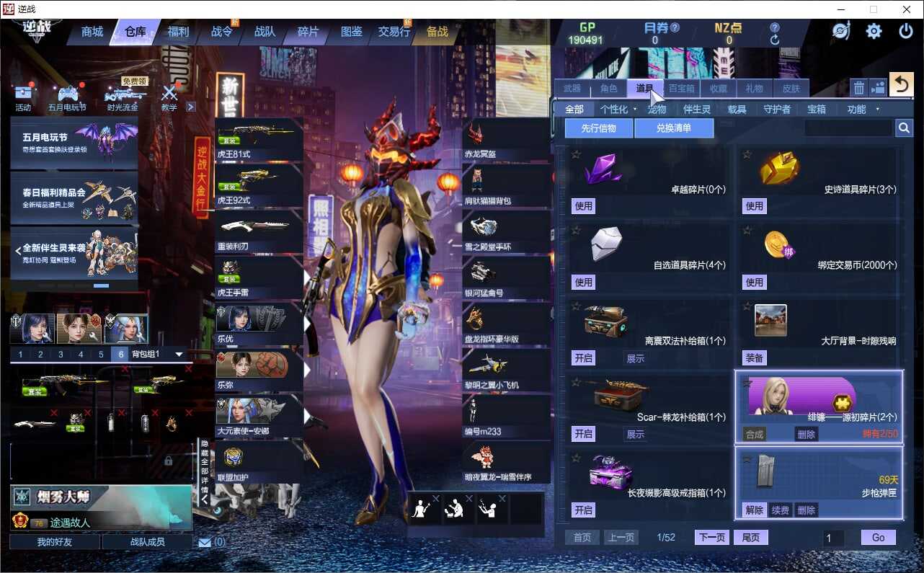Image resolution: width=924 pixels, height=573 pixels.
Task: Select the 联盟加护 badge slot
Action: (259, 463)
